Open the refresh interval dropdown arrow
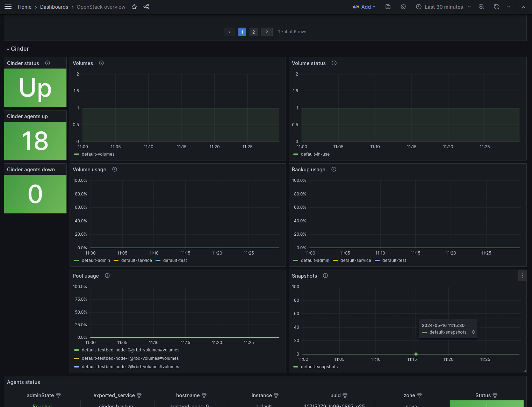This screenshot has height=407, width=532. [509, 7]
